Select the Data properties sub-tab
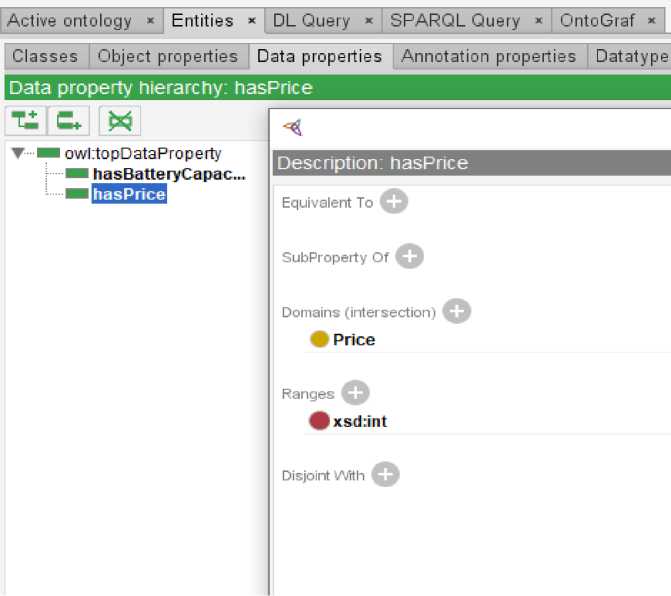The image size is (671, 596). click(x=320, y=56)
